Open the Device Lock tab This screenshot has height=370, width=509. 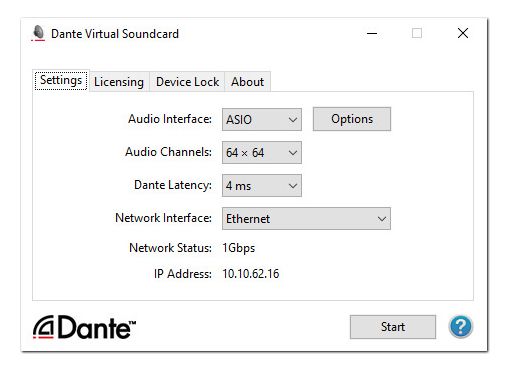187,82
